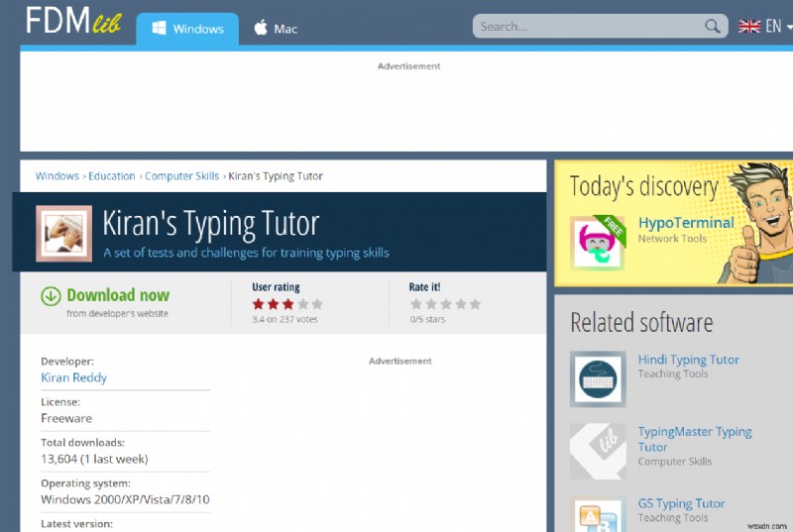Open GS Typing Tutor icon

[x=598, y=514]
